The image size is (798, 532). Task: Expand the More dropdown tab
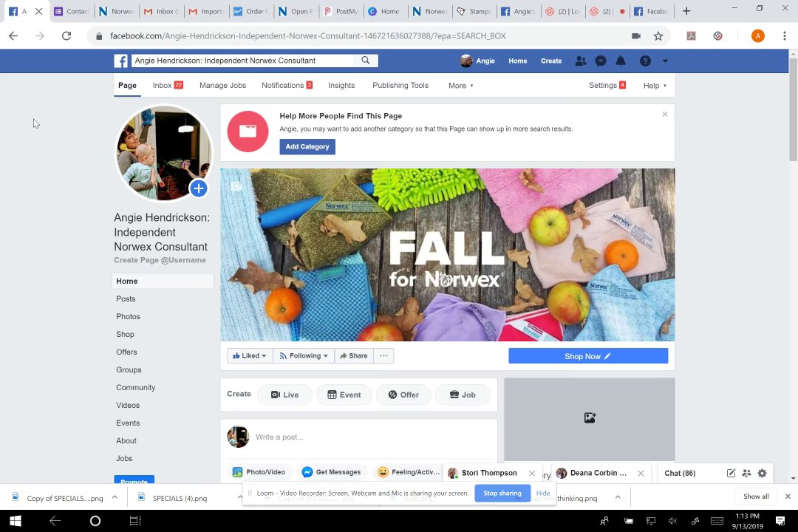coord(460,86)
